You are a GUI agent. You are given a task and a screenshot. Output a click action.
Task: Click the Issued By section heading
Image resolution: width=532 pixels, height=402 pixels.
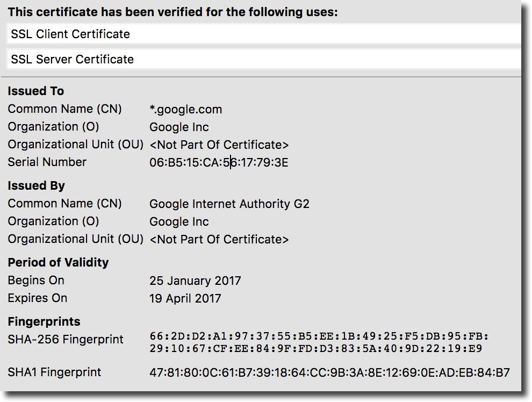tap(36, 186)
